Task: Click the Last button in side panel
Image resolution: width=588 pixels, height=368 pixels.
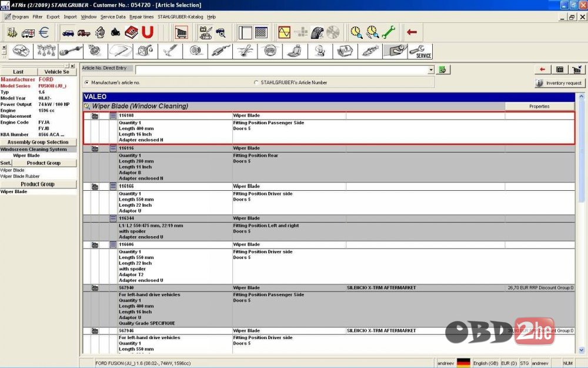Action: tap(18, 72)
